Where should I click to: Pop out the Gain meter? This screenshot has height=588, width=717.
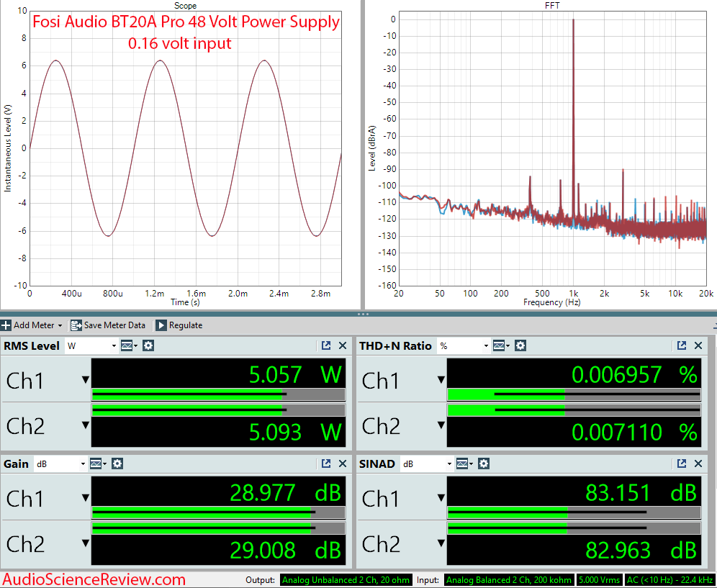click(x=326, y=463)
